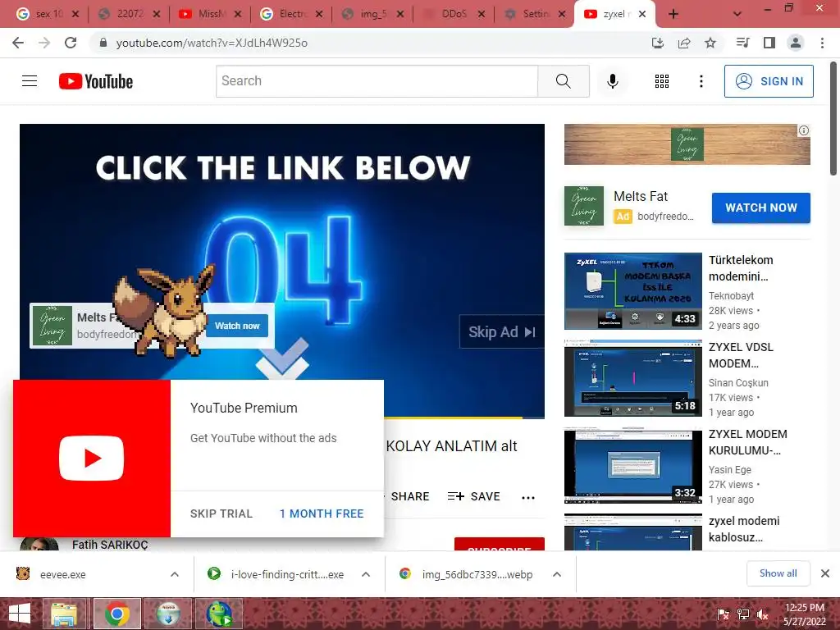Image resolution: width=840 pixels, height=630 pixels.
Task: Click the SAVE button under video
Action: click(x=473, y=496)
